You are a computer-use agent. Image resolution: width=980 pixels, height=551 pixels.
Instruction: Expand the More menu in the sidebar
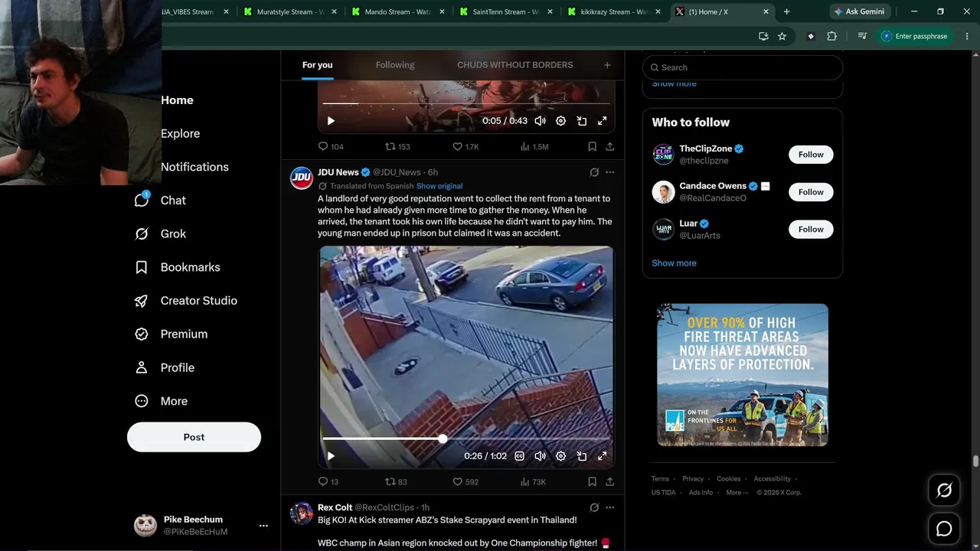pos(162,401)
